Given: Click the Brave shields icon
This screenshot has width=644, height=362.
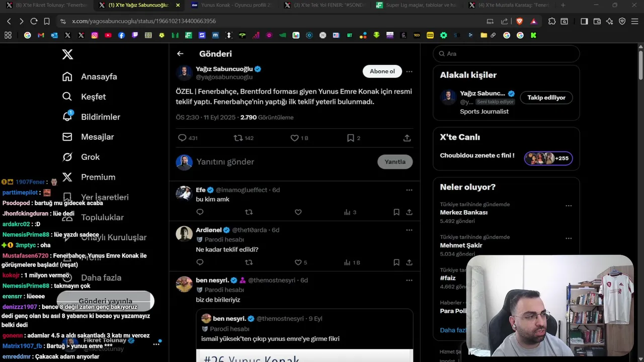Looking at the screenshot, I should point(520,21).
